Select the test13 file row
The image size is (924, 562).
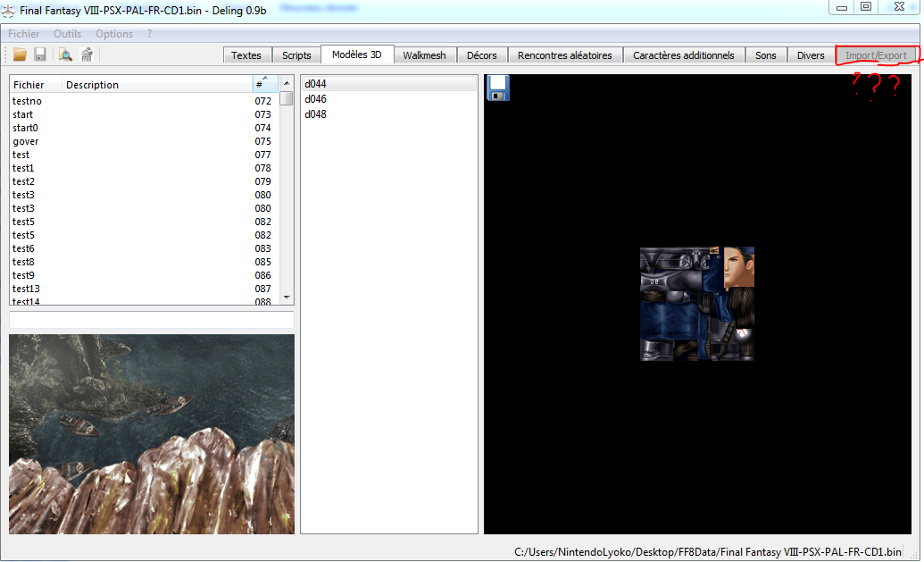coord(145,289)
